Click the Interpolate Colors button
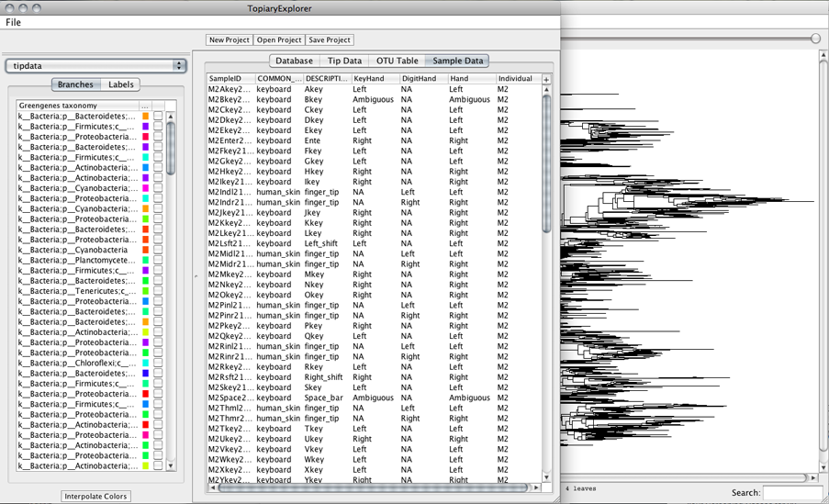Viewport: 829px width, 504px height. point(95,496)
